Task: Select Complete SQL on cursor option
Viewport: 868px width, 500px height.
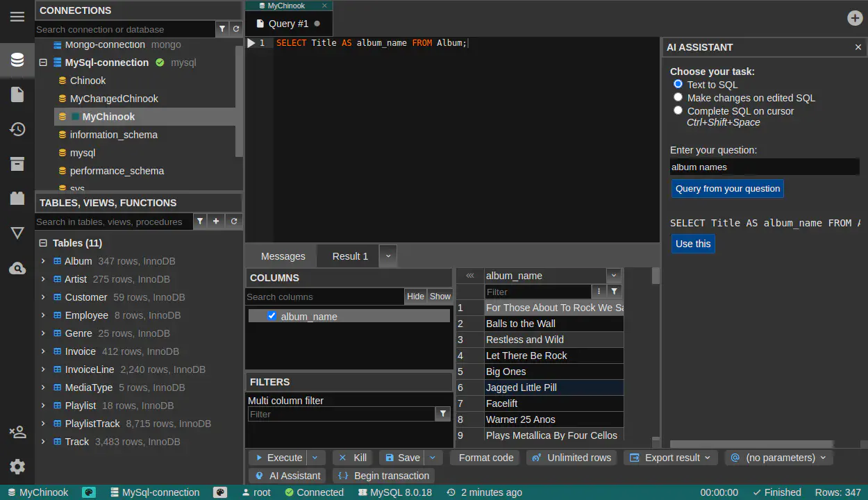Action: [678, 110]
